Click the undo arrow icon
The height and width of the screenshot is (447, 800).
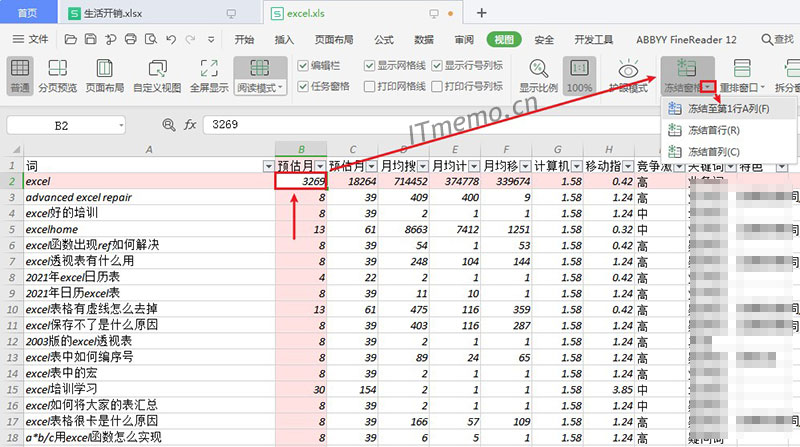click(x=171, y=39)
